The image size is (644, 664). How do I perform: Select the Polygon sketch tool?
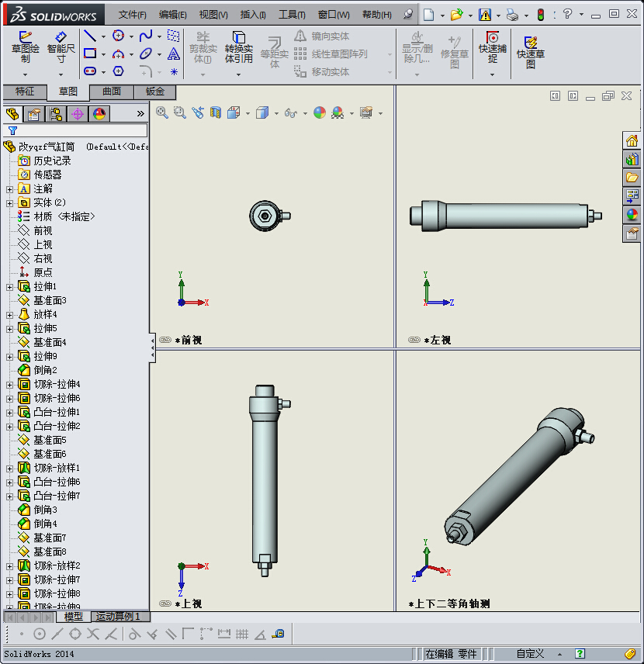point(118,71)
